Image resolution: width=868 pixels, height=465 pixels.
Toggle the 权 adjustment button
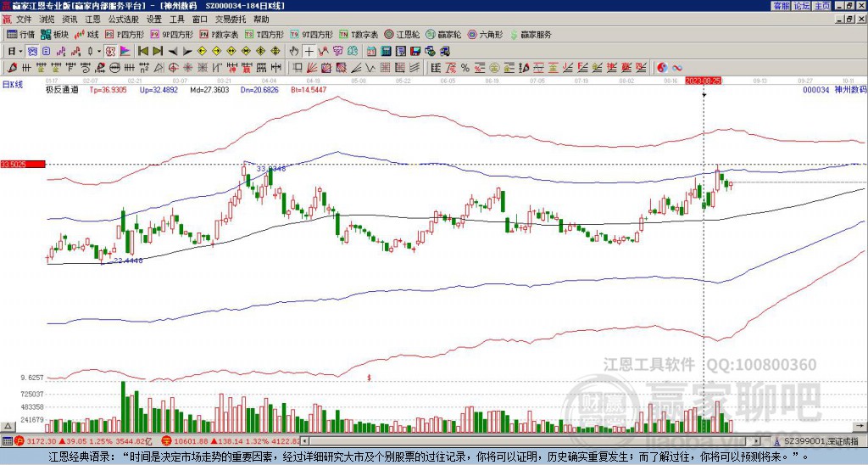point(110,51)
